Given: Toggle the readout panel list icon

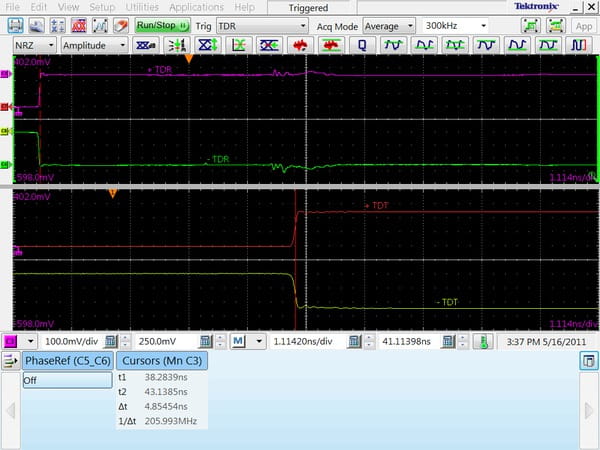Looking at the screenshot, I should [12, 360].
